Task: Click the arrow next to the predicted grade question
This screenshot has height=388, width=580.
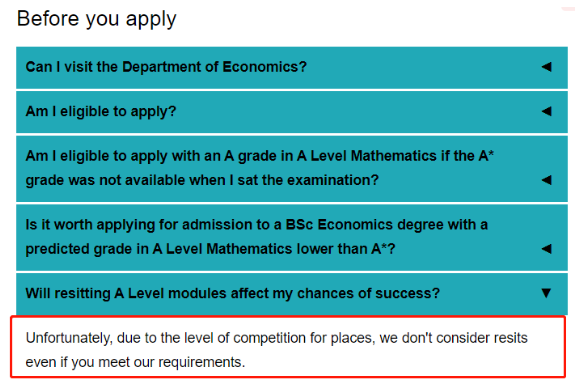Action: pyautogui.click(x=546, y=249)
